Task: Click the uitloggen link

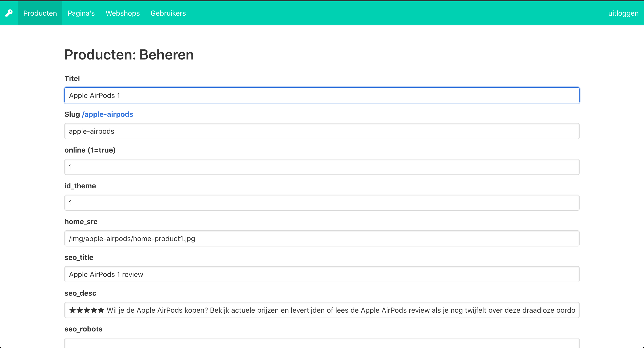Action: (623, 13)
